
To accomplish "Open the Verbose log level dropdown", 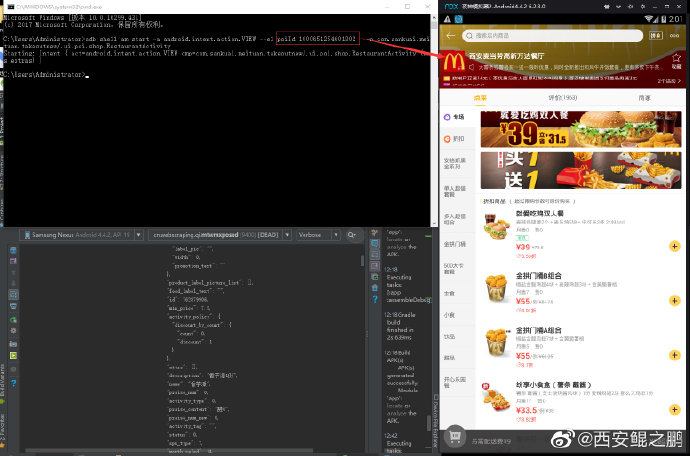I will [x=318, y=235].
